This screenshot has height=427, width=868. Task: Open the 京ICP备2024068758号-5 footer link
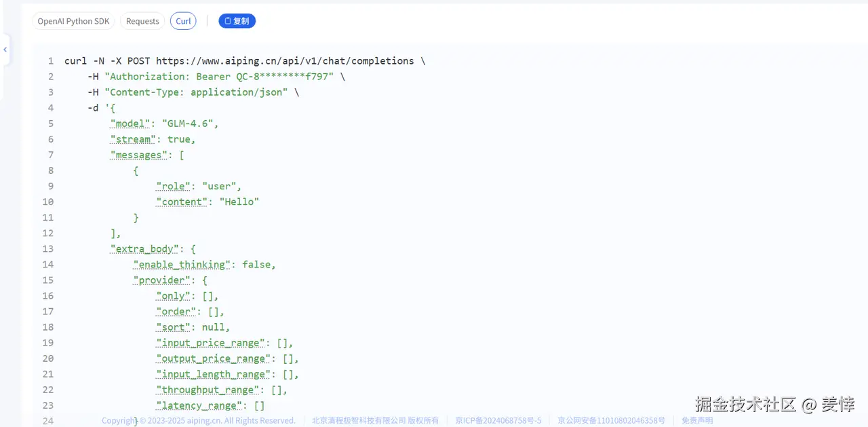[498, 421]
